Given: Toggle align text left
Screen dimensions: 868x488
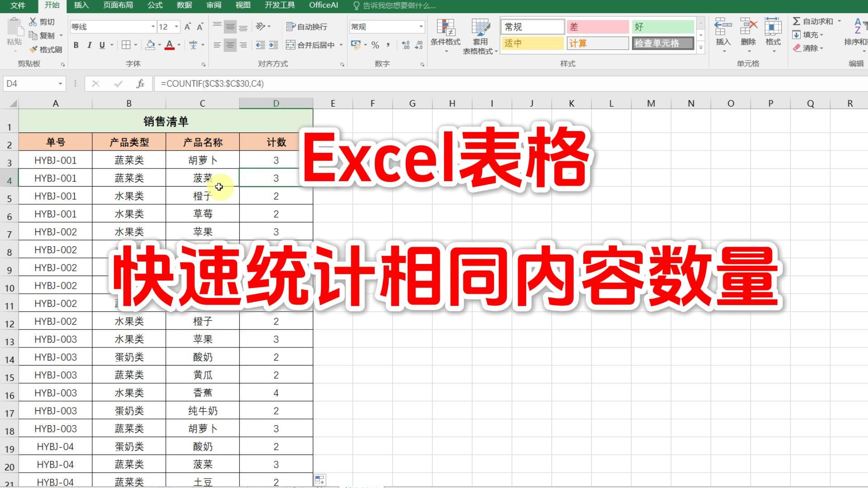Looking at the screenshot, I should tap(217, 45).
